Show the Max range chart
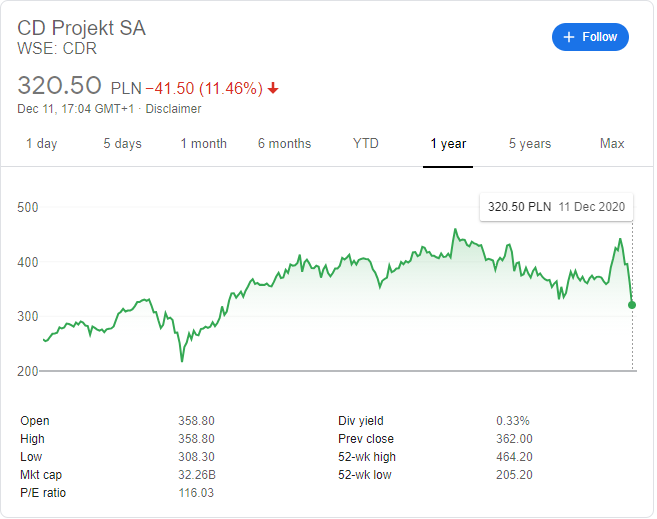This screenshot has height=519, width=657. (612, 144)
